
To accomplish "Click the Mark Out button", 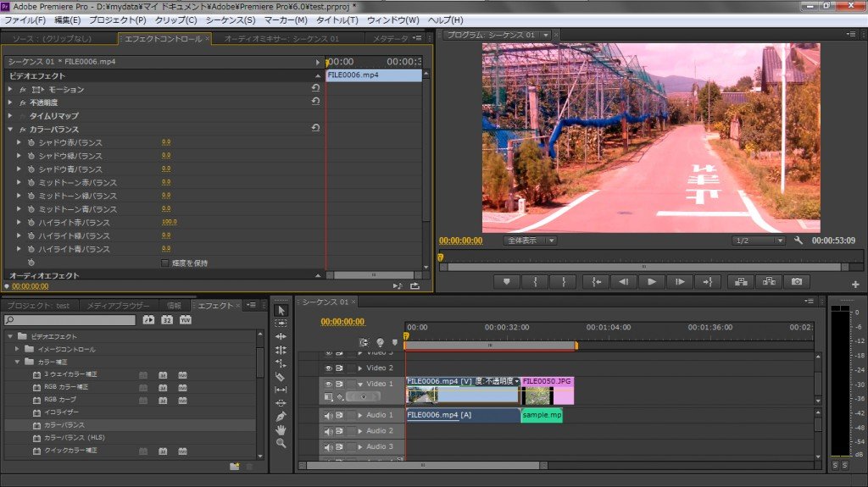I will [x=564, y=282].
